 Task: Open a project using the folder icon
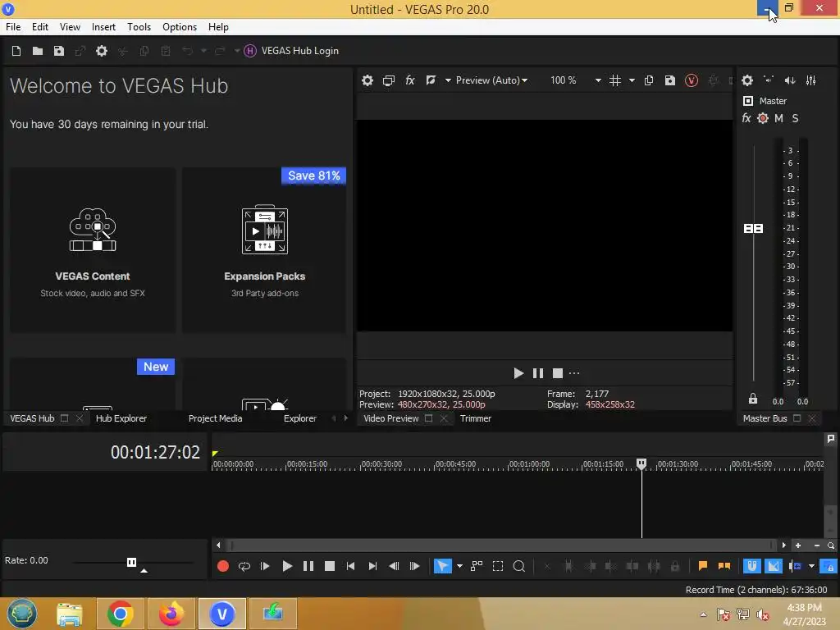pyautogui.click(x=38, y=51)
